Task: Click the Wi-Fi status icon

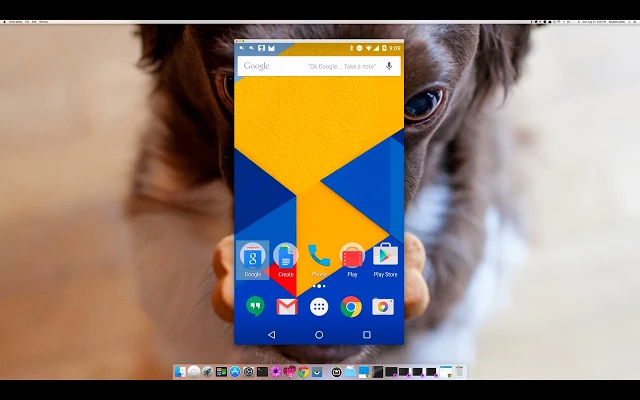Action: pyautogui.click(x=369, y=48)
